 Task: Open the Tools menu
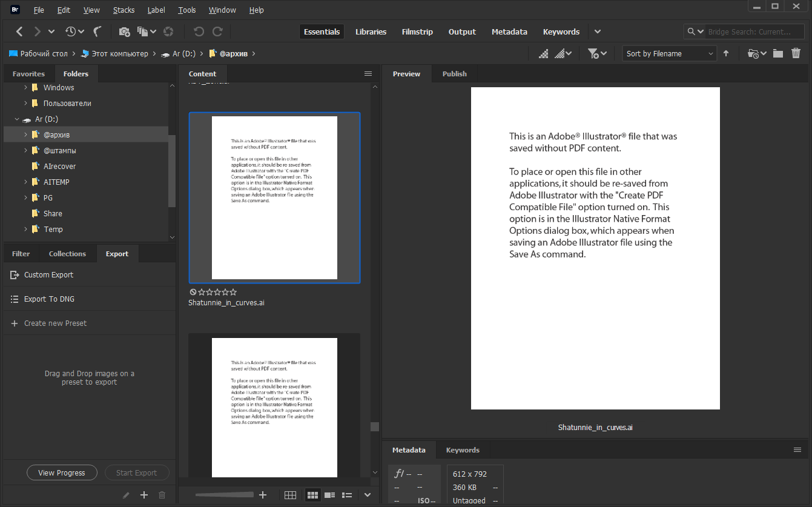187,10
